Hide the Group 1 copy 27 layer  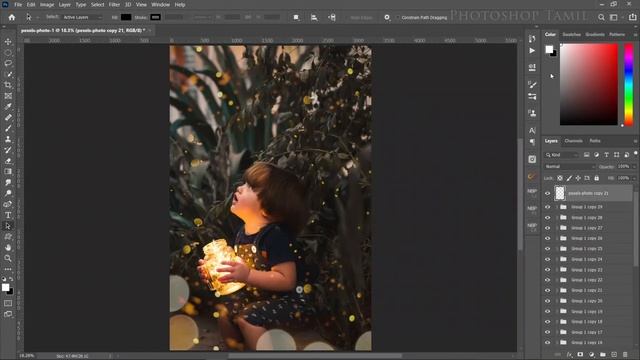tap(547, 228)
